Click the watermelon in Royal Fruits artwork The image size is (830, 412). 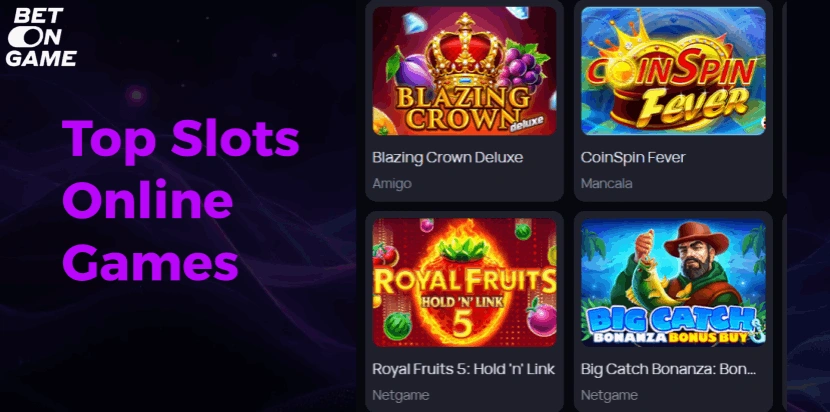[x=396, y=326]
